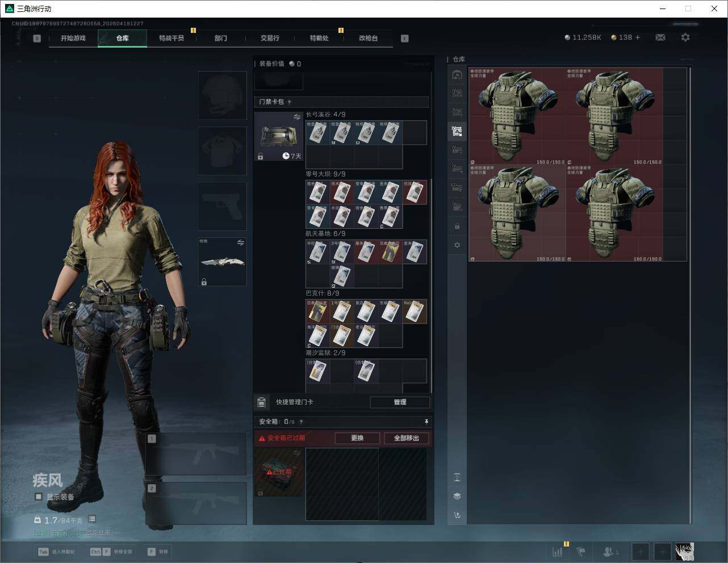
Task: Open the mail inbox envelope icon
Action: 660,37
